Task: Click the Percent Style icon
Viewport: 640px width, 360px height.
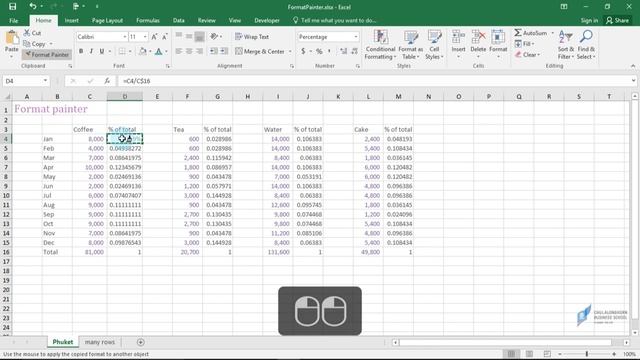Action: pyautogui.click(x=319, y=51)
